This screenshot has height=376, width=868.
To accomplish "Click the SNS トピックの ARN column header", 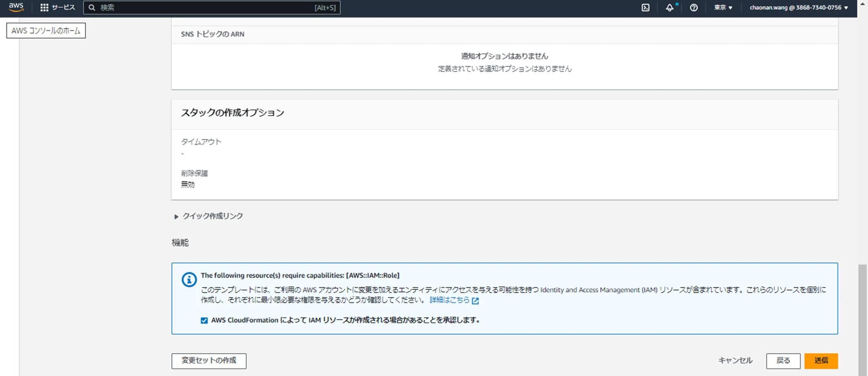I will (x=213, y=34).
